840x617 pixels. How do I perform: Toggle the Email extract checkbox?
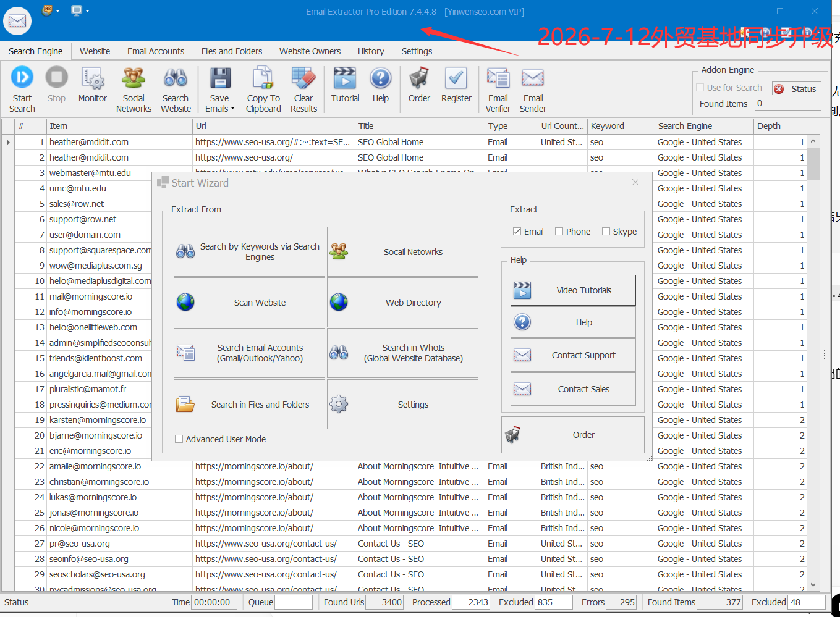pos(517,232)
